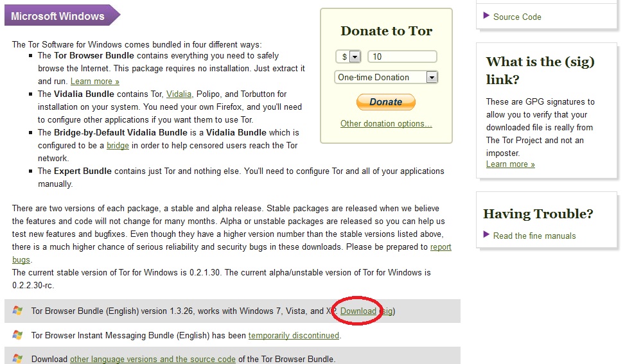Screen dimensions: 625x364
Task: Click the orange Donate button
Action: [386, 102]
